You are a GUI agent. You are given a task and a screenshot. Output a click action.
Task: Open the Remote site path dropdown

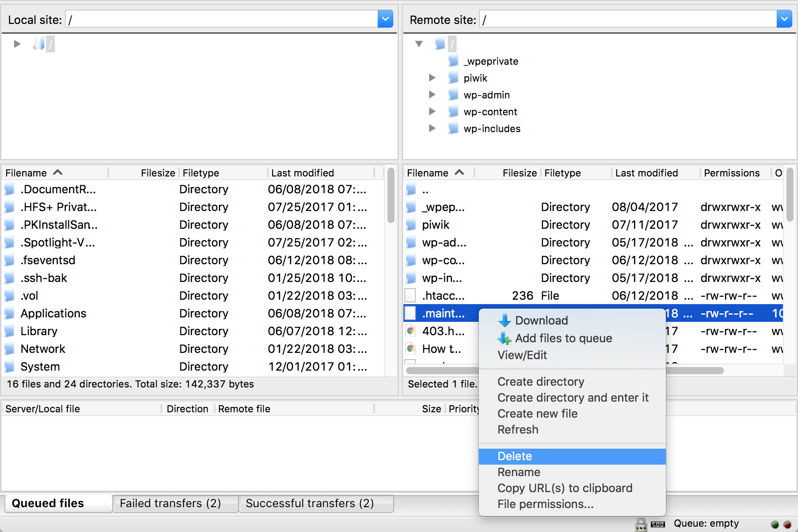784,20
